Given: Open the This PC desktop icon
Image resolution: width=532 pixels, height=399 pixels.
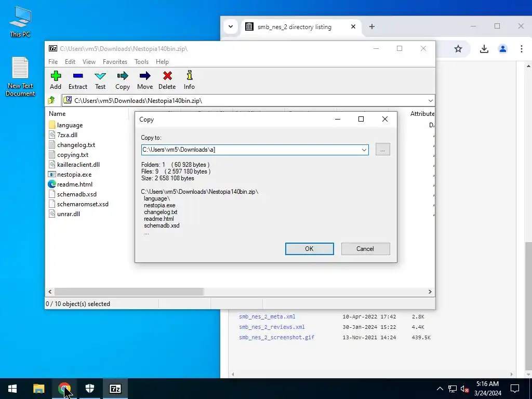Looking at the screenshot, I should coord(20,21).
